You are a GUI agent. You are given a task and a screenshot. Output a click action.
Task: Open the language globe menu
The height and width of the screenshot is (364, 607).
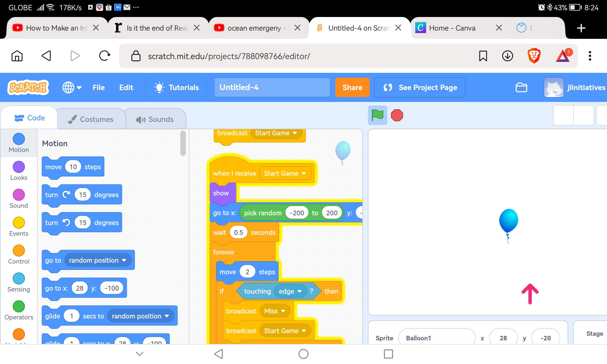click(72, 87)
